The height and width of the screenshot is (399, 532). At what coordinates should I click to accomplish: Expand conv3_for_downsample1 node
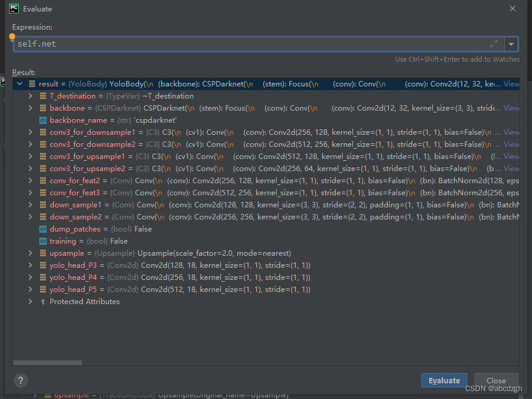(x=30, y=132)
